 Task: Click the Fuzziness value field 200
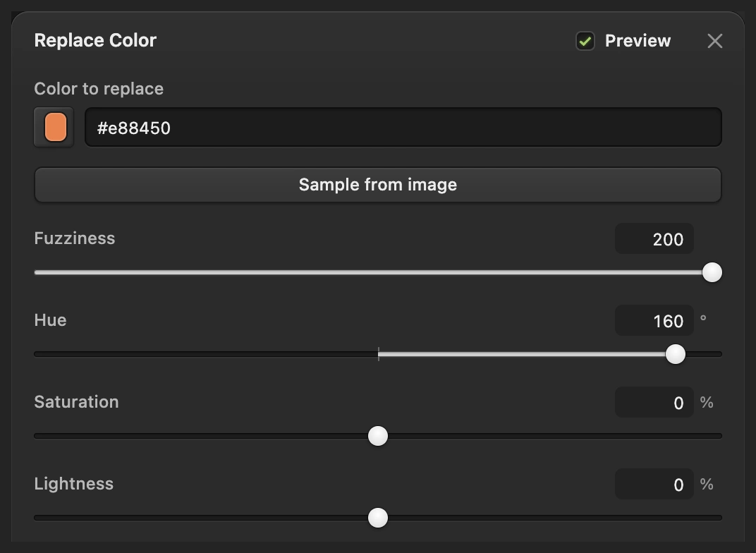[x=654, y=238]
